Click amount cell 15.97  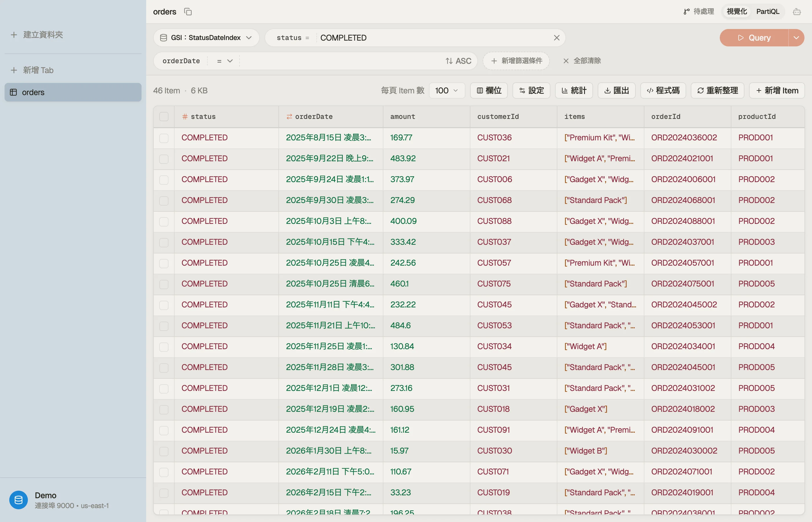click(x=426, y=451)
